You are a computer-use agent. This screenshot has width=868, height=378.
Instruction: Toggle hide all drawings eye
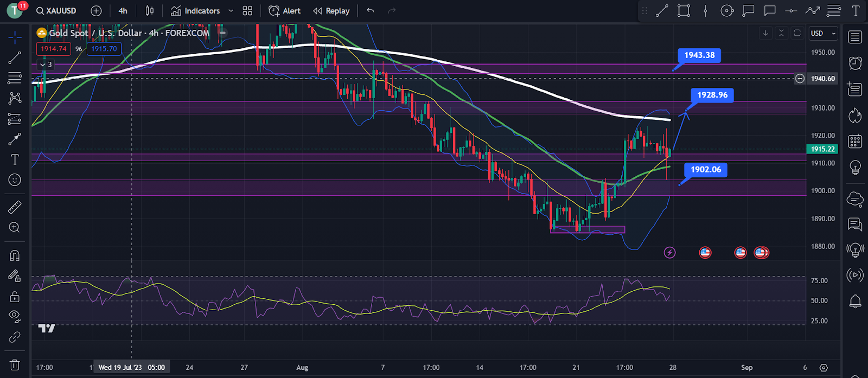[15, 317]
